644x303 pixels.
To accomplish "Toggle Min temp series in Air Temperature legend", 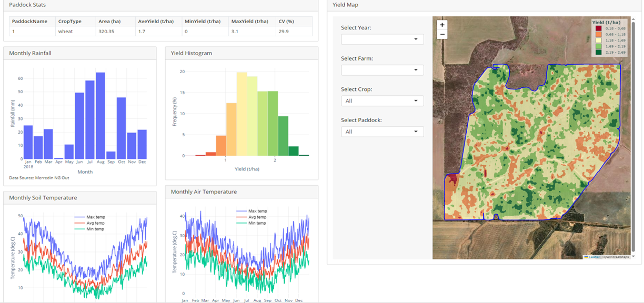I will 257,223.
